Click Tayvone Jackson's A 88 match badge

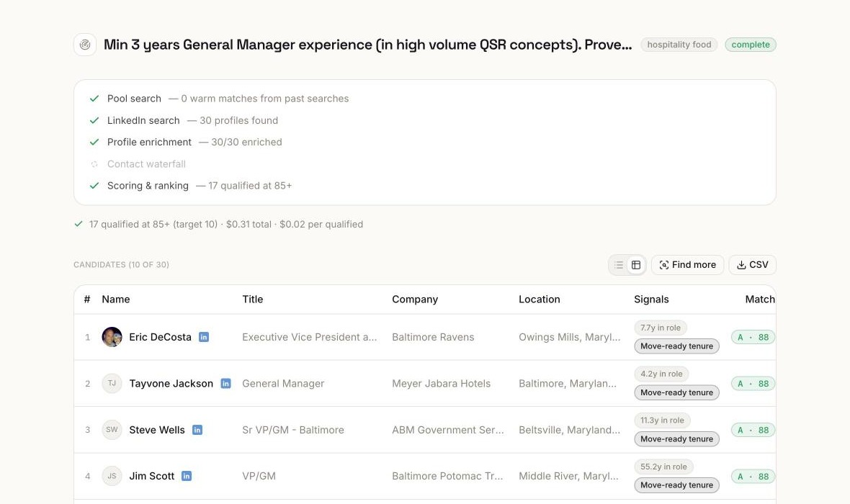tap(753, 384)
